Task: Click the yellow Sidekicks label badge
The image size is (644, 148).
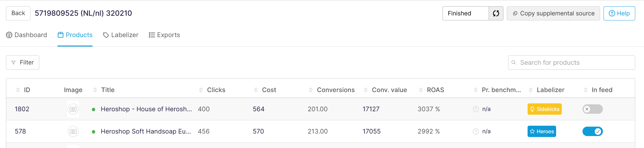Action: point(545,109)
